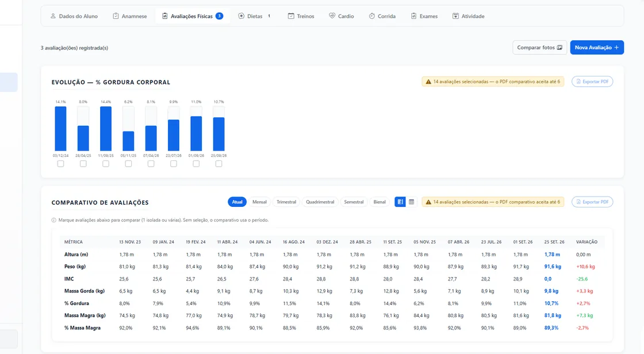Switch to table grid view icon
644x354 pixels.
click(411, 202)
